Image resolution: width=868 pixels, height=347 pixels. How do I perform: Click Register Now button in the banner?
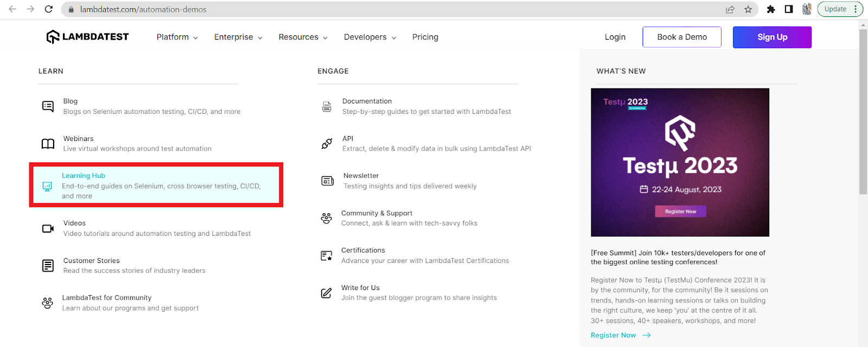pos(681,211)
